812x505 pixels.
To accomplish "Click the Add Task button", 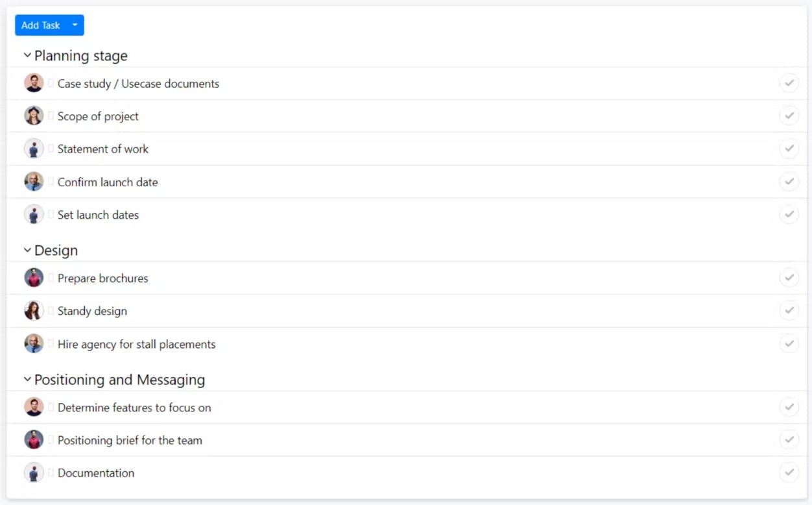I will pyautogui.click(x=40, y=25).
